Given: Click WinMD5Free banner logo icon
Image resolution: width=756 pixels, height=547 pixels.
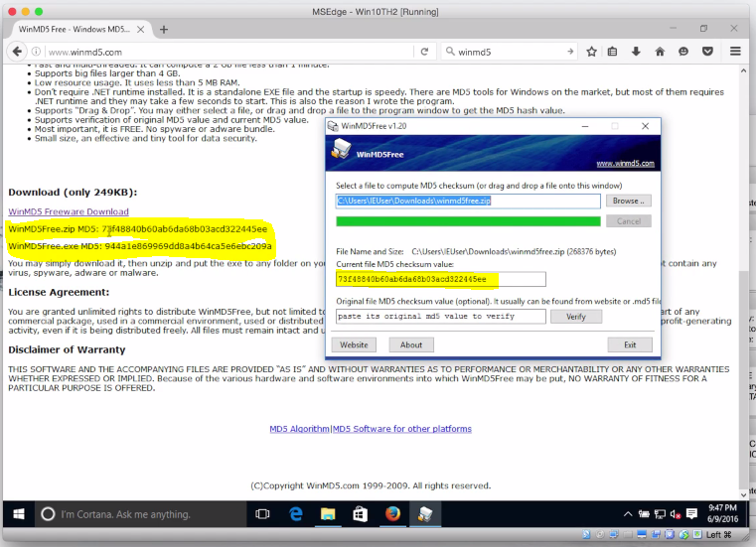Looking at the screenshot, I should [342, 149].
